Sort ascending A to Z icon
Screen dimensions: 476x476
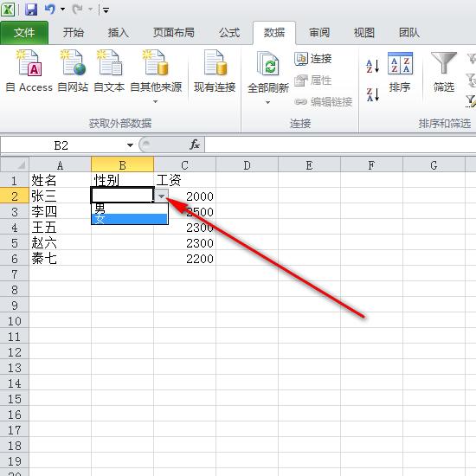pos(373,66)
